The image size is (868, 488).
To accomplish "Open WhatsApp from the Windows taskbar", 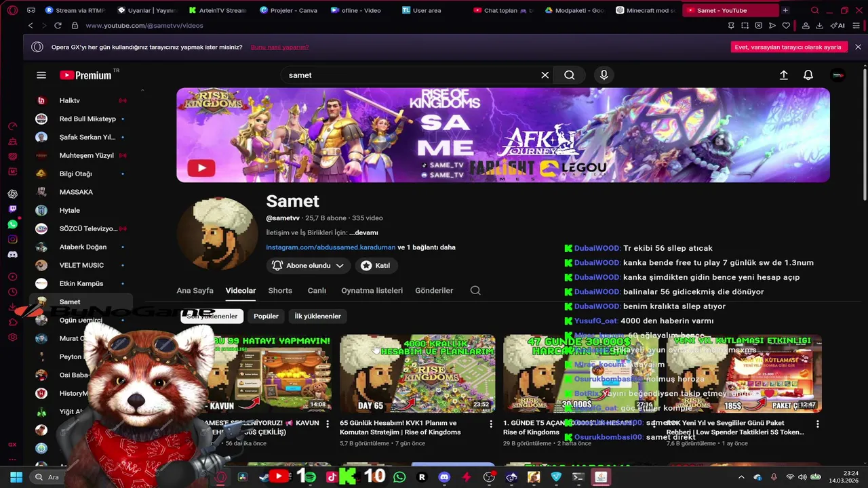I will pos(399,477).
